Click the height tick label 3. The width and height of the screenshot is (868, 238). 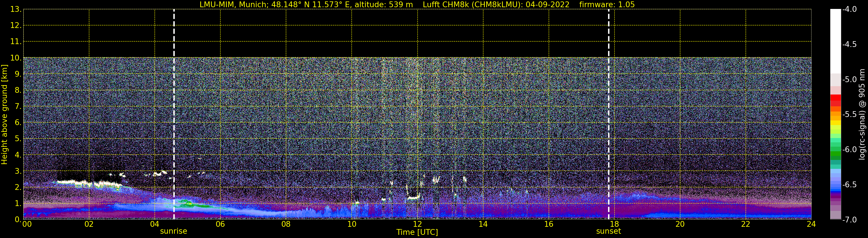point(18,171)
